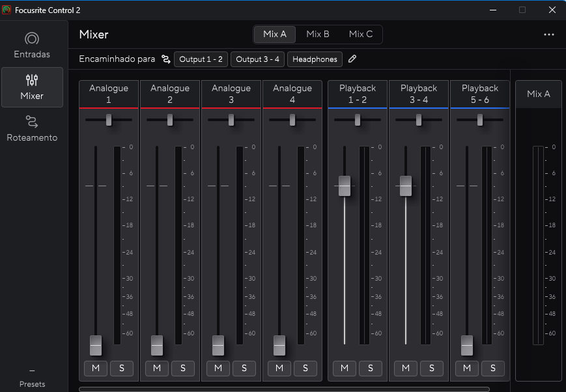Image resolution: width=566 pixels, height=392 pixels.
Task: Click the horizontal scrollbar below the mixer channels
Action: (x=284, y=389)
